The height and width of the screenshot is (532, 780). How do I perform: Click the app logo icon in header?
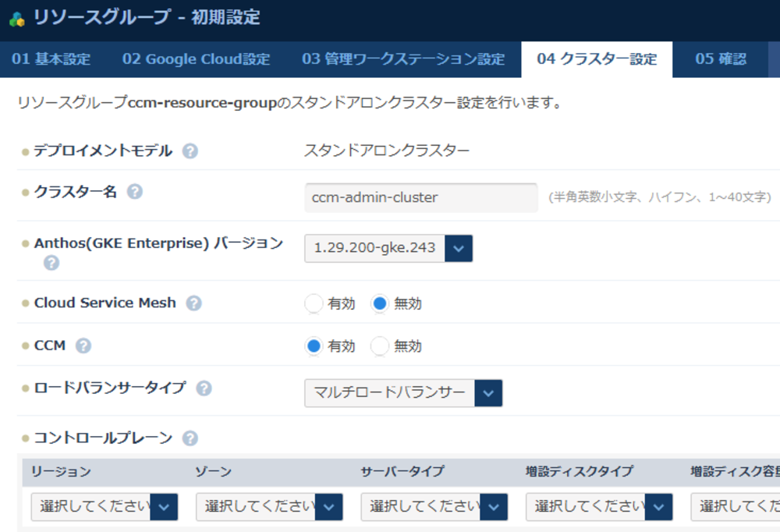(x=17, y=19)
